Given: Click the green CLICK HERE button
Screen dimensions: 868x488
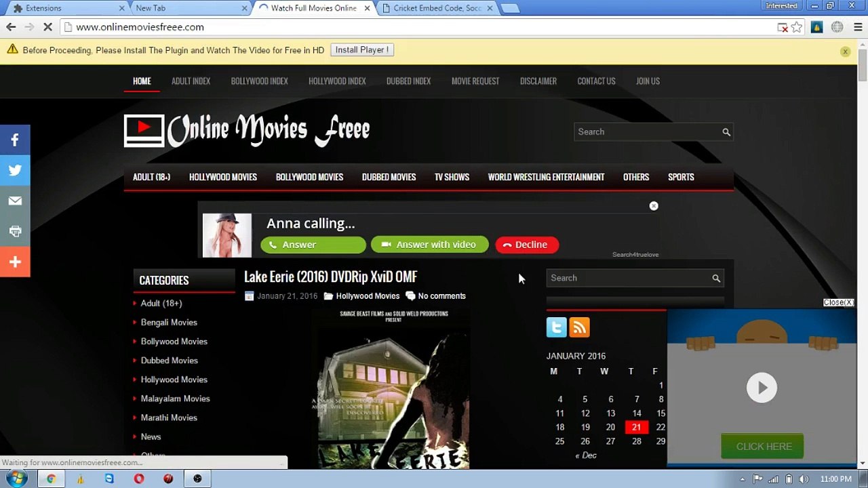Looking at the screenshot, I should pyautogui.click(x=762, y=447).
